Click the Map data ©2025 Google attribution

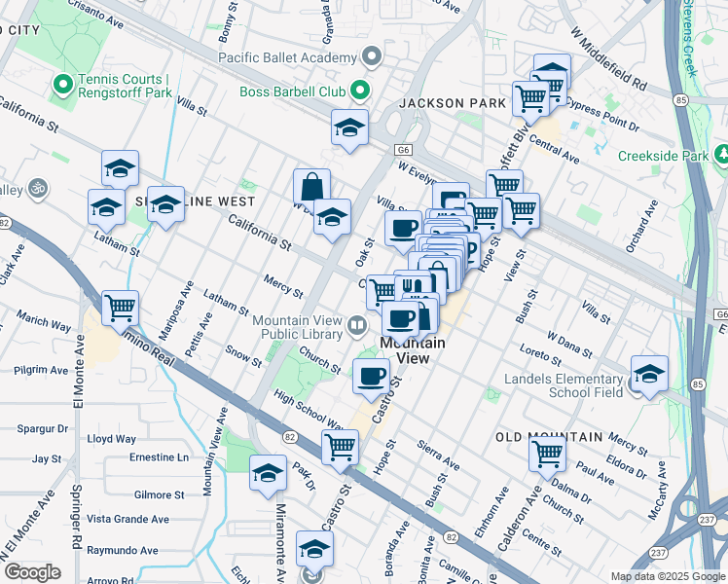tap(668, 576)
